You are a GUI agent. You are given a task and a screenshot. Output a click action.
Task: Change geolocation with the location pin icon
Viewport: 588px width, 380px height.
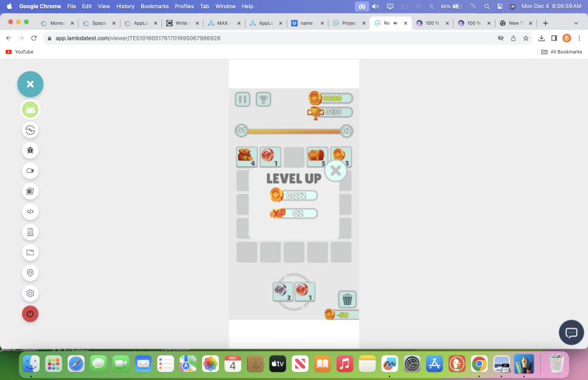pos(30,273)
